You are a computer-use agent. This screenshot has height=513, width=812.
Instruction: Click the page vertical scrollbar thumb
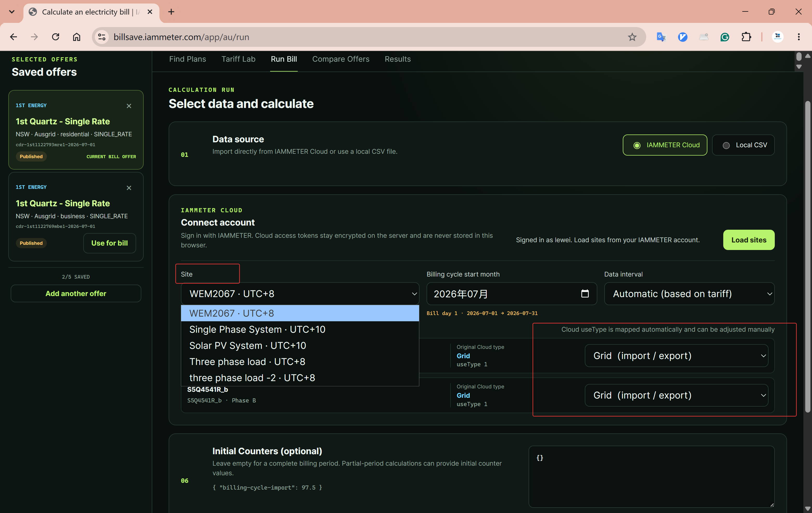(808, 256)
